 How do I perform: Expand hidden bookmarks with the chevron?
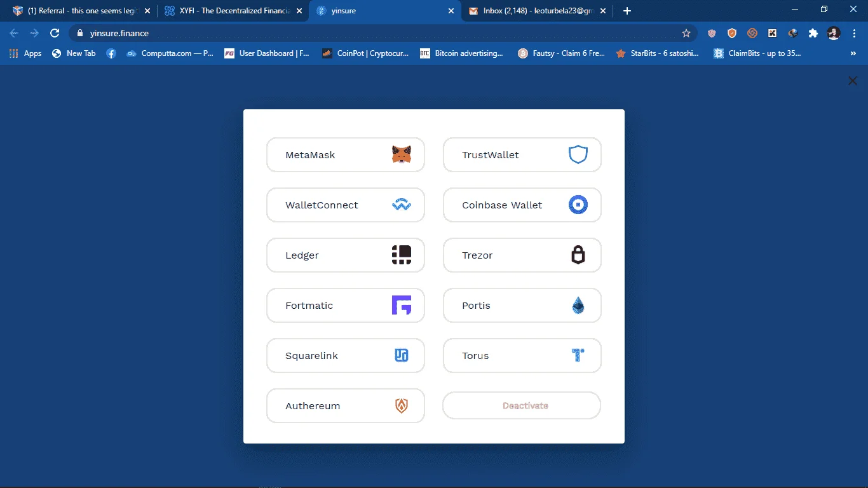click(x=853, y=53)
